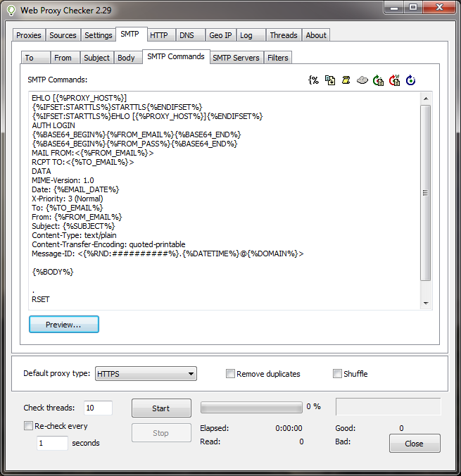Click the green arrow with document icon
461x476 pixels.
378,80
